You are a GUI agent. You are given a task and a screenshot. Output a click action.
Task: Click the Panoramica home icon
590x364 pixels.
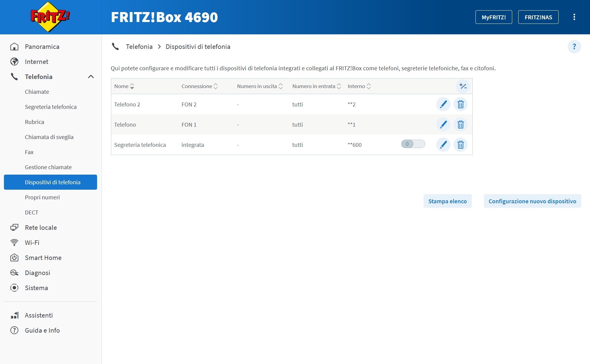[x=14, y=46]
